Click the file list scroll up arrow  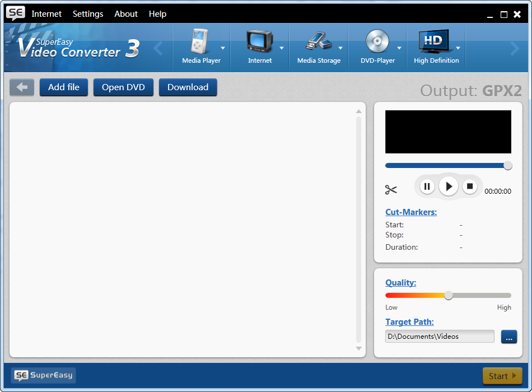(x=358, y=111)
